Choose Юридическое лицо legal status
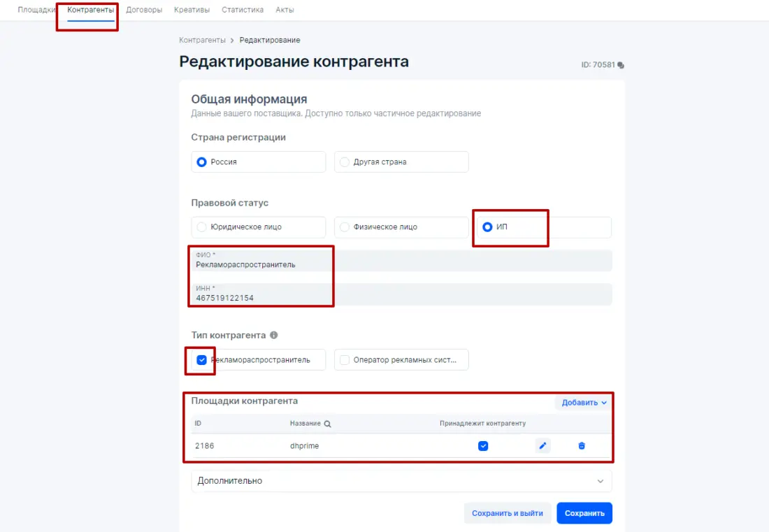This screenshot has width=769, height=532. (202, 227)
